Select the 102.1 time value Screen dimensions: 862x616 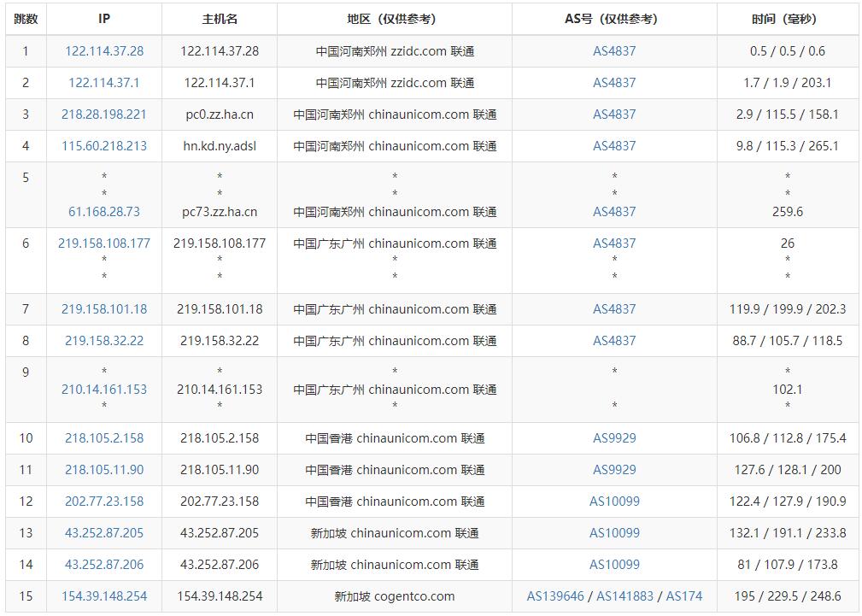tap(787, 390)
